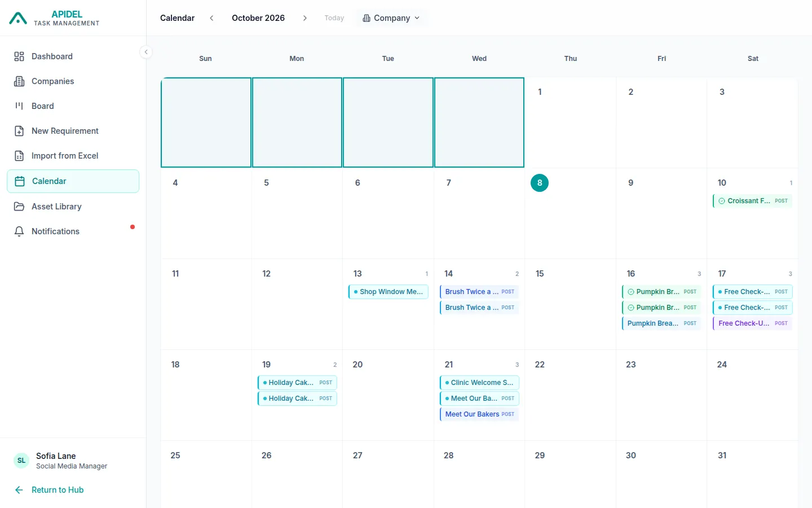Open the Meet Our Ba... event
This screenshot has height=508, width=812.
[479, 398]
